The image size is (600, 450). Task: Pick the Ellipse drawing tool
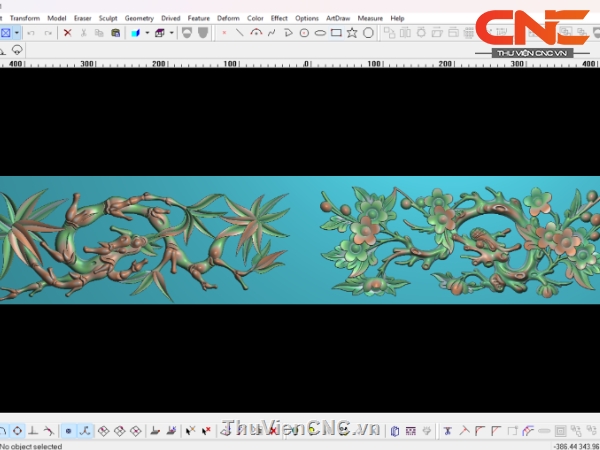pos(320,33)
